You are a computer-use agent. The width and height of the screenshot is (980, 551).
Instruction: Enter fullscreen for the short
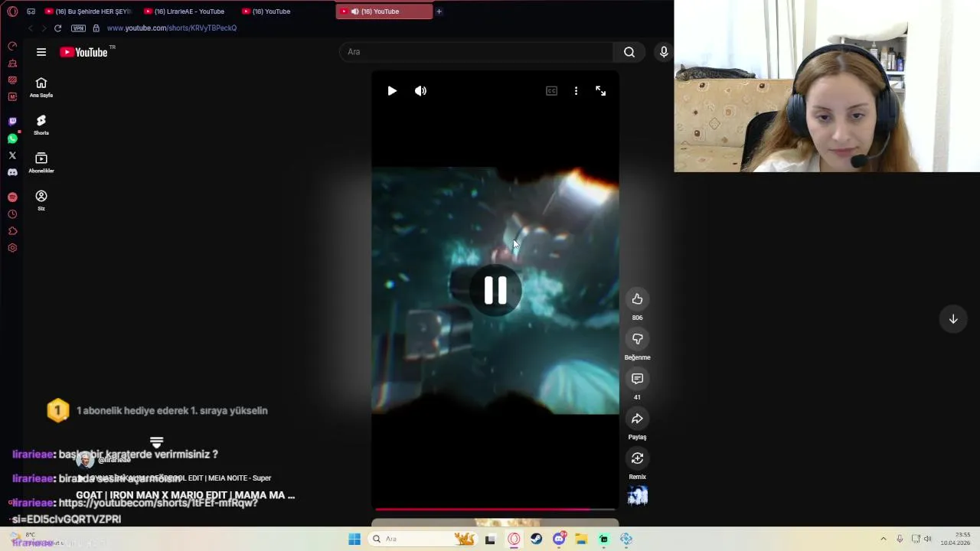pos(601,91)
